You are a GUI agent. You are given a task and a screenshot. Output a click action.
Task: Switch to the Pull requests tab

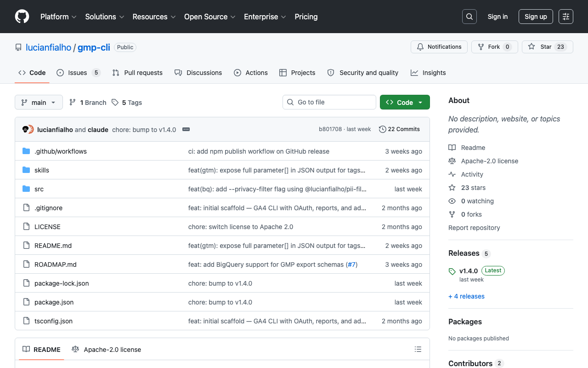[137, 73]
